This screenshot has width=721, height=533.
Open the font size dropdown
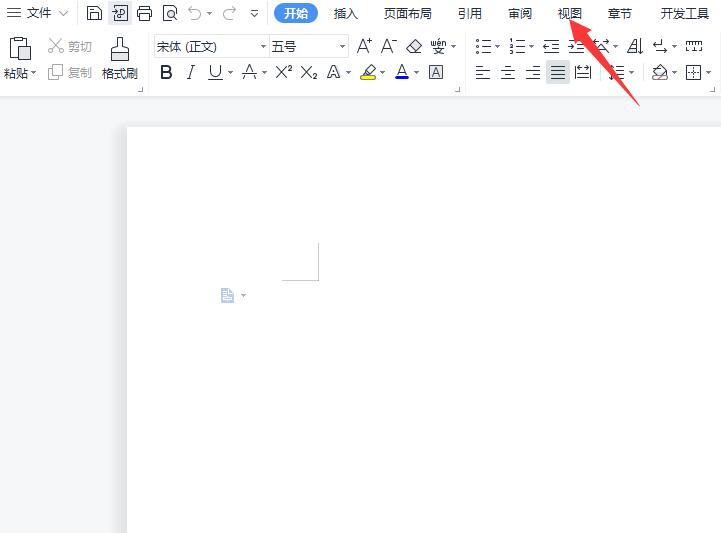coord(342,46)
